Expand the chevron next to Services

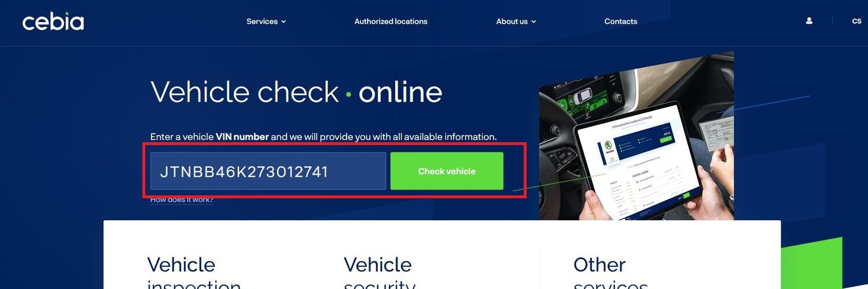click(x=284, y=22)
